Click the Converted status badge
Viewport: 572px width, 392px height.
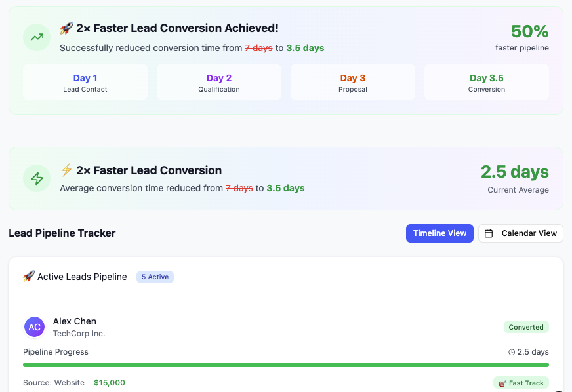tap(526, 327)
